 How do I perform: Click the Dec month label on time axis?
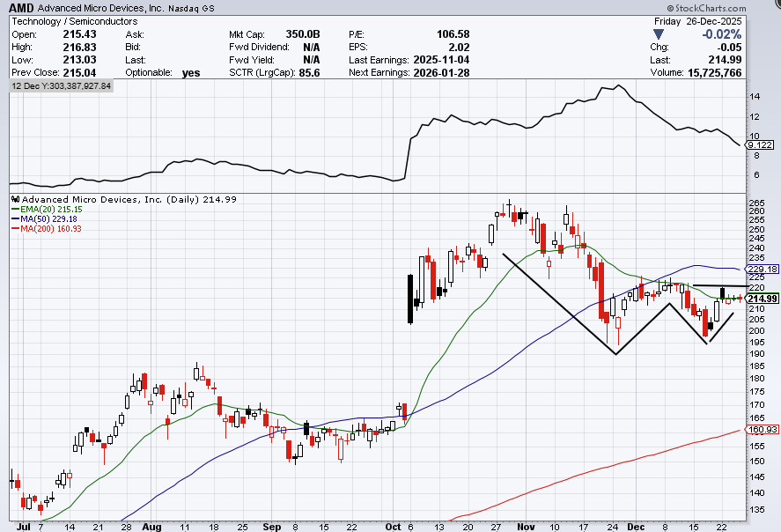point(636,527)
